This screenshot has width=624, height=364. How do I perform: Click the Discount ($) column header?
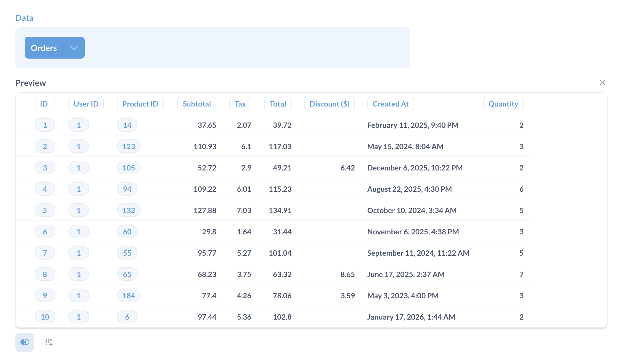329,104
